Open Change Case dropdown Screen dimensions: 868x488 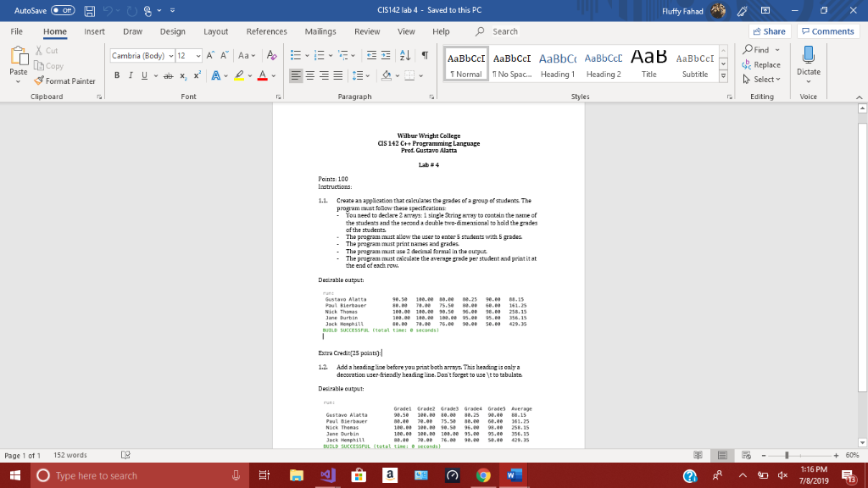(247, 55)
